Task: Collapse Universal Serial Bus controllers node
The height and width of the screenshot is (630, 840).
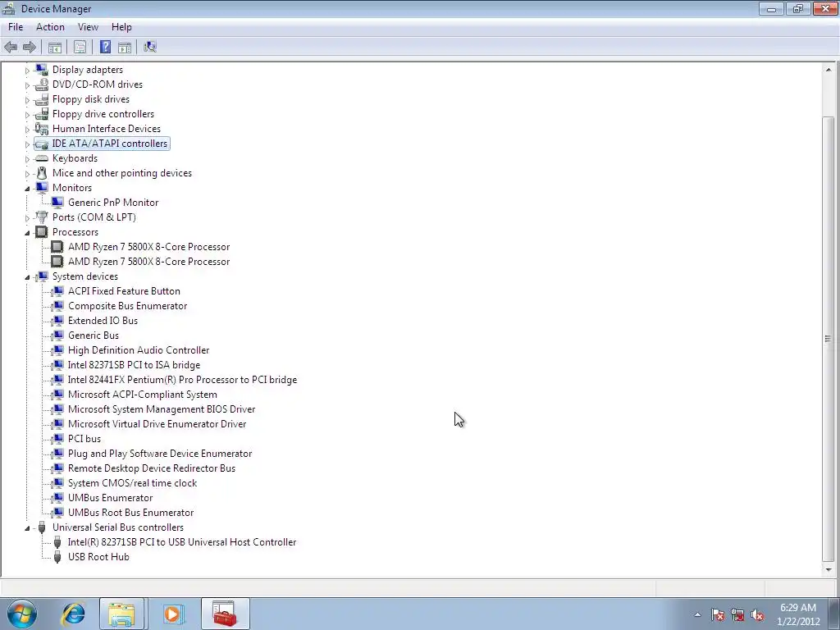Action: coord(27,527)
